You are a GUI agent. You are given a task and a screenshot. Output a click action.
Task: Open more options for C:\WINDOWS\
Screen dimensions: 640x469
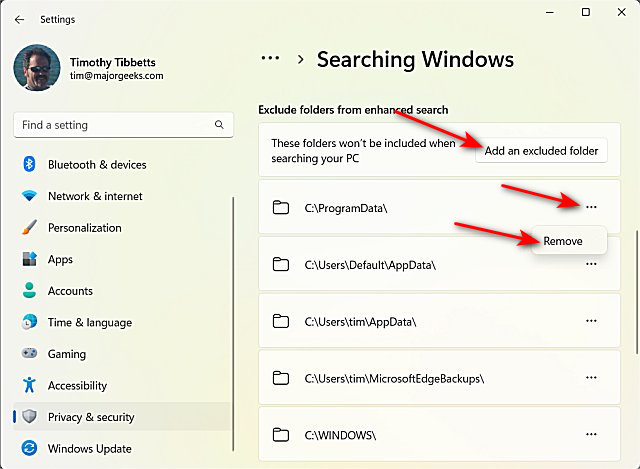(591, 435)
